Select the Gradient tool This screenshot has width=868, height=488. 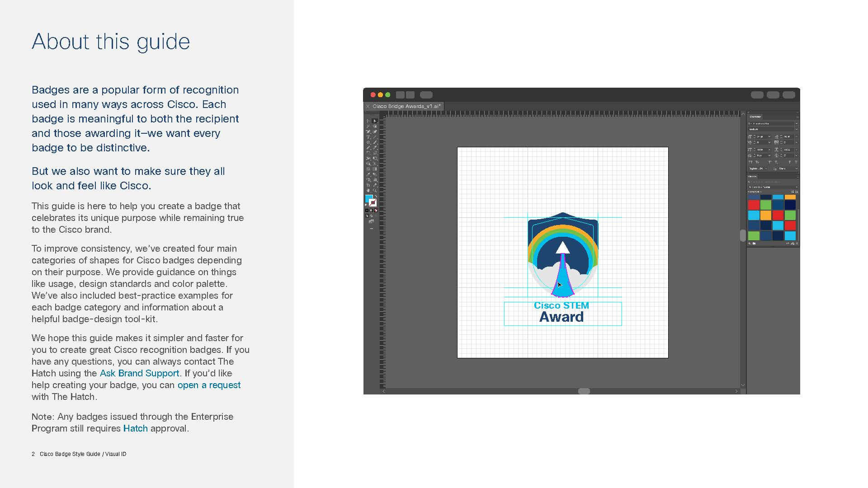(x=374, y=169)
